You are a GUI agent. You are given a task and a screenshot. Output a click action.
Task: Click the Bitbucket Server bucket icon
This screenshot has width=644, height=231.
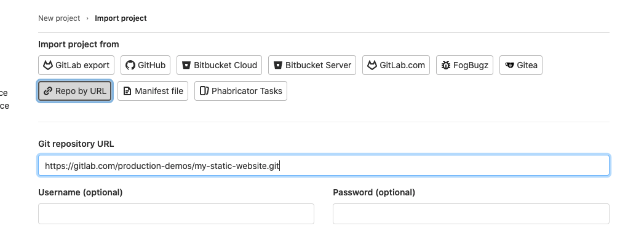click(x=277, y=65)
